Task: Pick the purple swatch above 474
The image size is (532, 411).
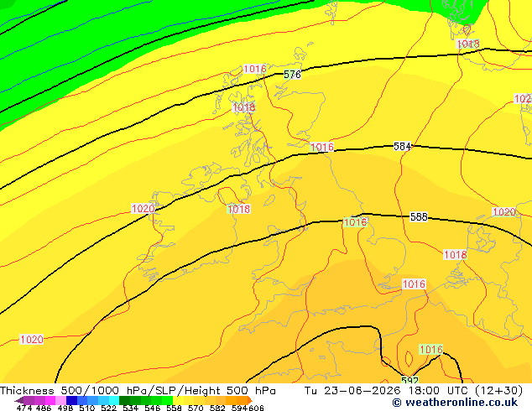Action: pyautogui.click(x=29, y=400)
